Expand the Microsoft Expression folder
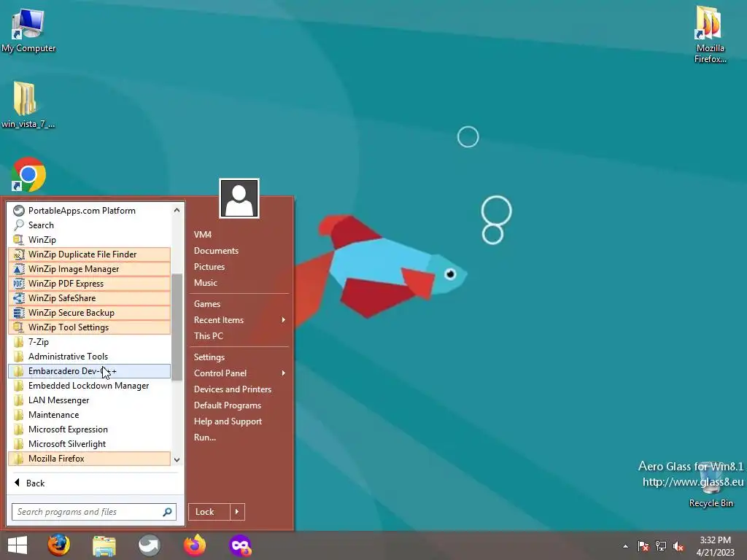Screen dimensions: 747x560 click(x=90, y=429)
